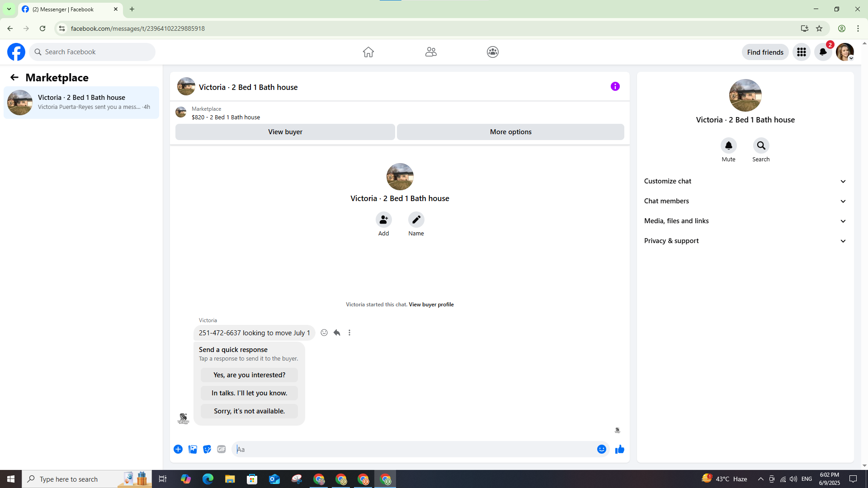The image size is (868, 488).
Task: Open Outlook from taskbar
Action: [274, 479]
